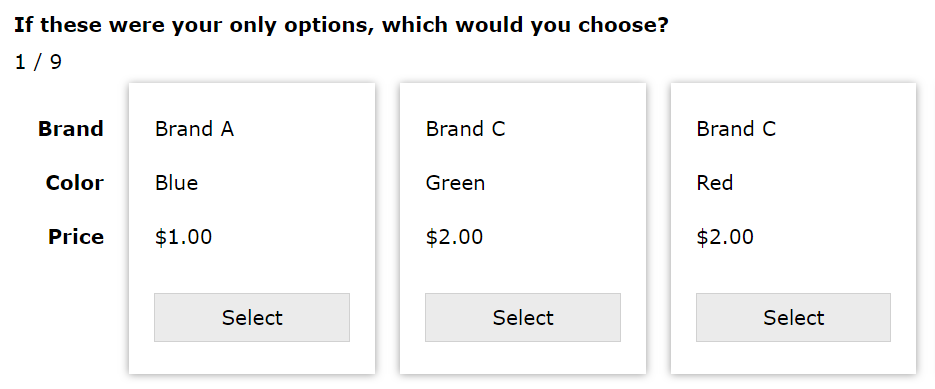The image size is (935, 389).
Task: Click the Green color value
Action: (455, 183)
